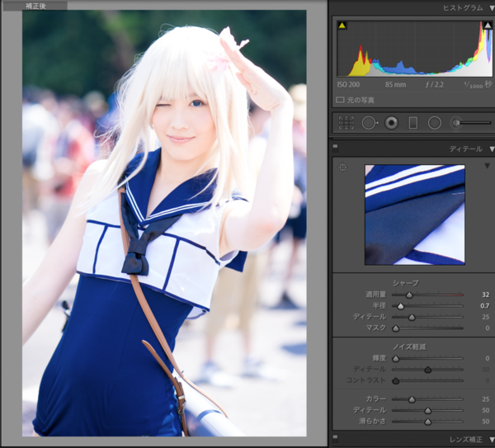Click the 補正後 view label

pyautogui.click(x=35, y=6)
